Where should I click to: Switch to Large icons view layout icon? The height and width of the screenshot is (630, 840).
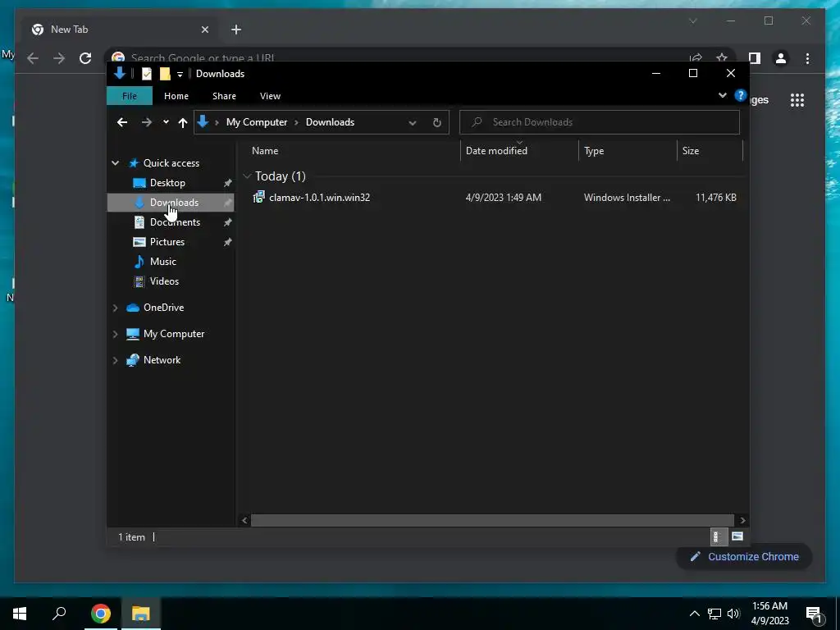tap(737, 536)
